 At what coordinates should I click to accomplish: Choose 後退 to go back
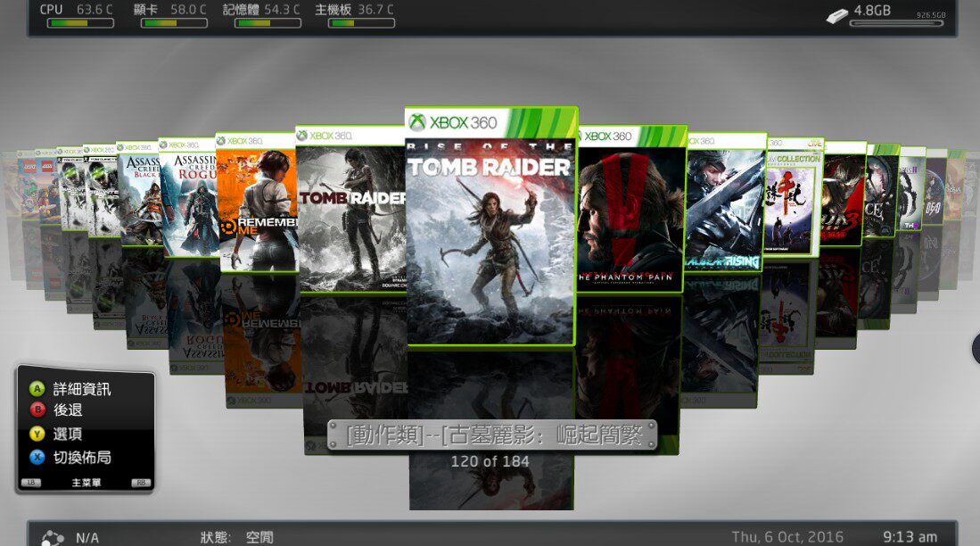tap(68, 409)
